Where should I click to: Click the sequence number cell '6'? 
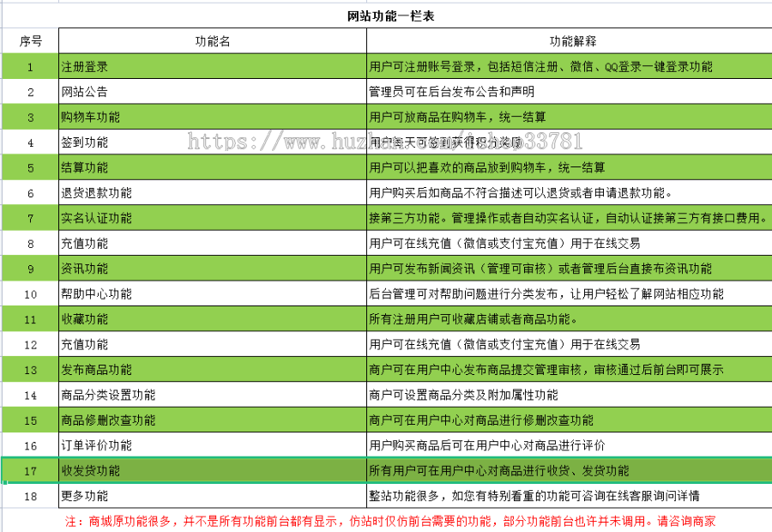31,193
